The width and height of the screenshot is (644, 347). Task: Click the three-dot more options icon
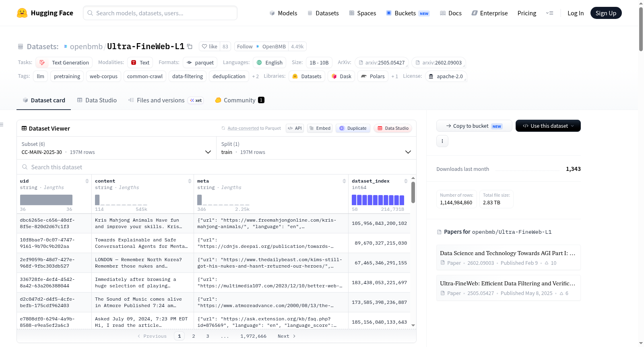(442, 141)
